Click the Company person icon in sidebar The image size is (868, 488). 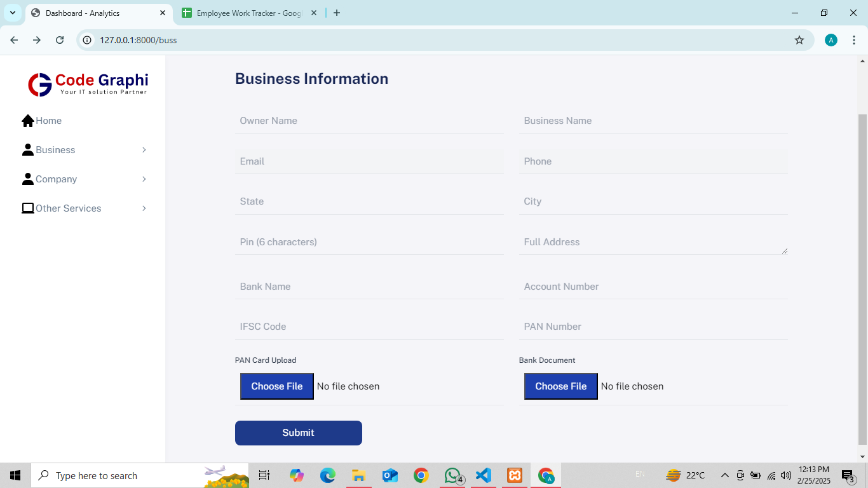click(27, 179)
